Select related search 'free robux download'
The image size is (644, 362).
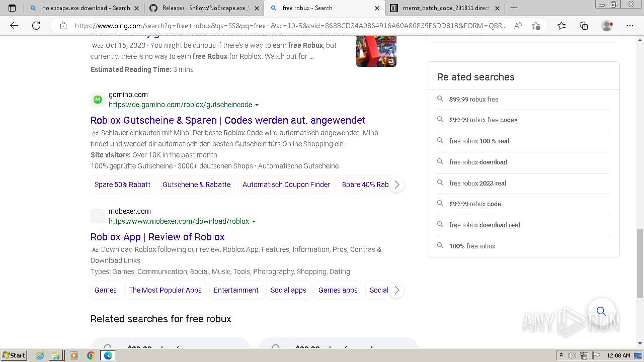(x=478, y=162)
